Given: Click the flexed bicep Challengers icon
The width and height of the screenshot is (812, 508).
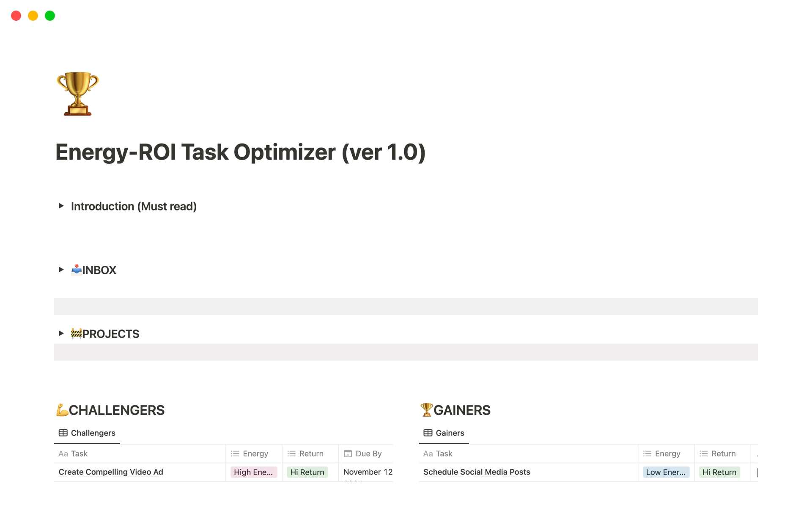Looking at the screenshot, I should (62, 410).
